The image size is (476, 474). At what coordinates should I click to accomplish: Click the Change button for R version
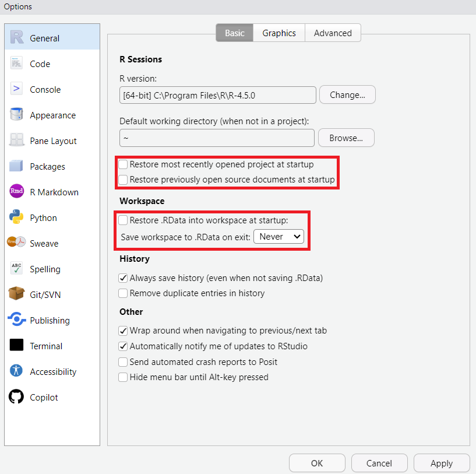pyautogui.click(x=347, y=94)
